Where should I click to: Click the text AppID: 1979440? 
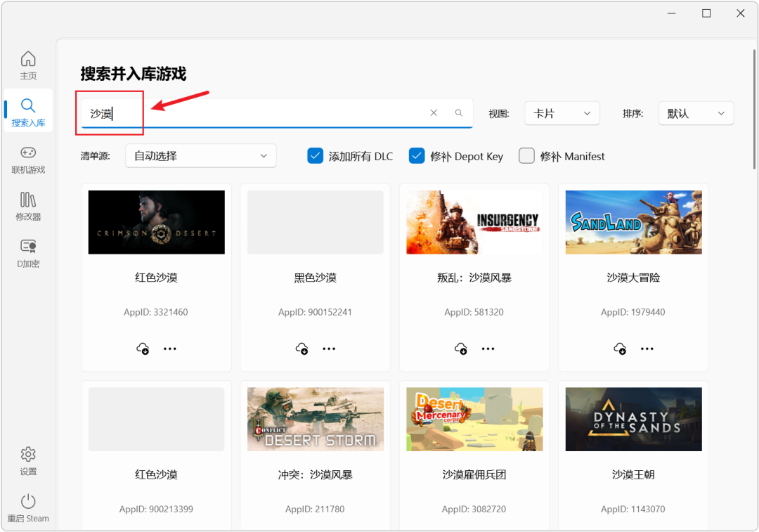633,312
